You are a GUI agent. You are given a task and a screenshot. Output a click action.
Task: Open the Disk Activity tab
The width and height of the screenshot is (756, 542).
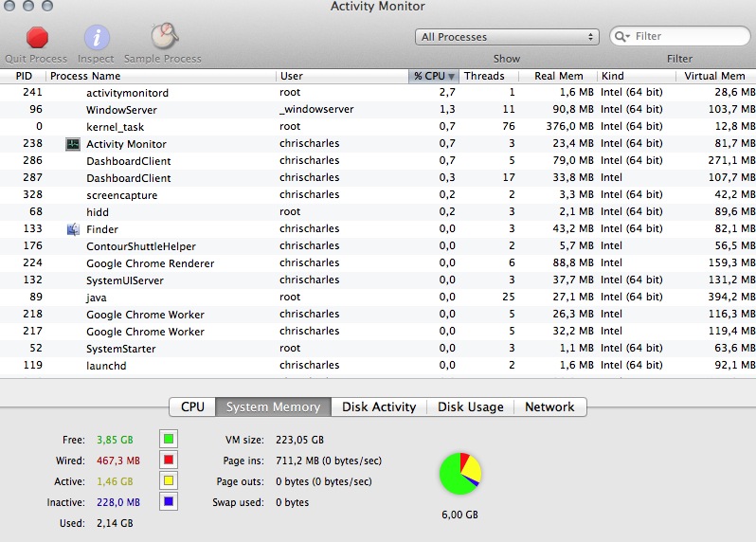click(379, 407)
